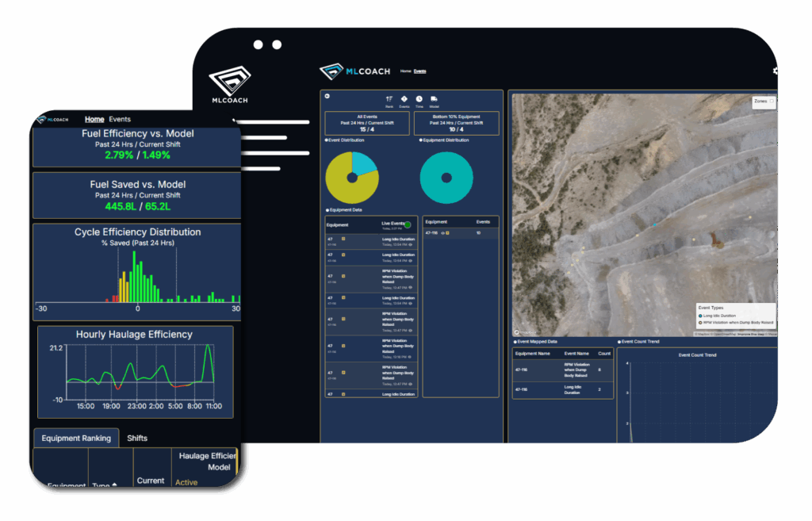Click Events column header beside Equipment
812x521 pixels.
[483, 222]
